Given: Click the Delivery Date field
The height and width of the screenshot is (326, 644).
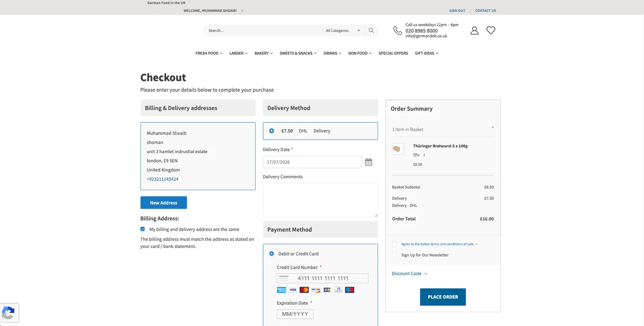Looking at the screenshot, I should pos(312,162).
